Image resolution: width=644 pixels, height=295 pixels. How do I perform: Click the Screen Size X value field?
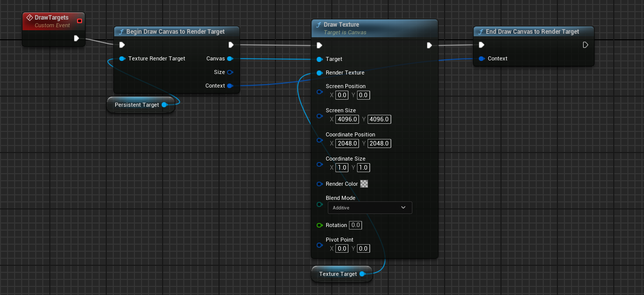(x=347, y=119)
